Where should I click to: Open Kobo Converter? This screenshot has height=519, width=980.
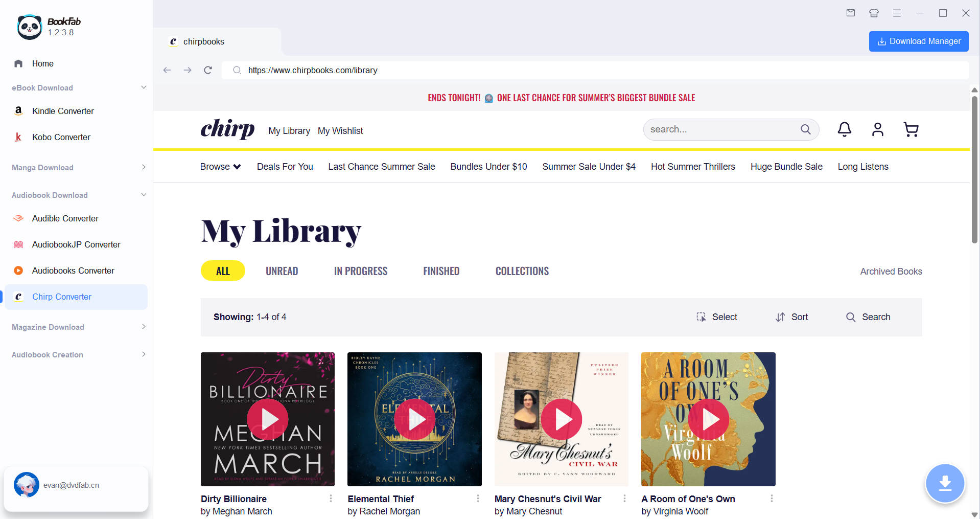[61, 137]
